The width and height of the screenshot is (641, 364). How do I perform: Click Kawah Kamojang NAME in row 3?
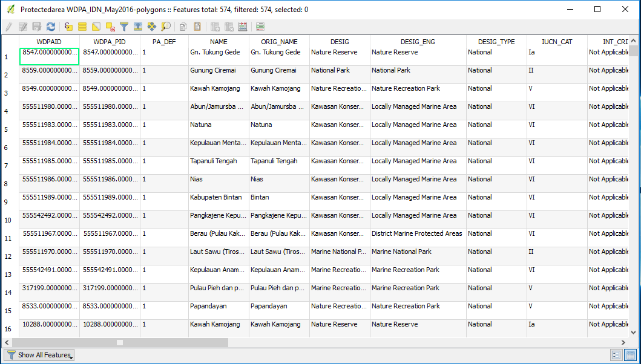pos(219,93)
